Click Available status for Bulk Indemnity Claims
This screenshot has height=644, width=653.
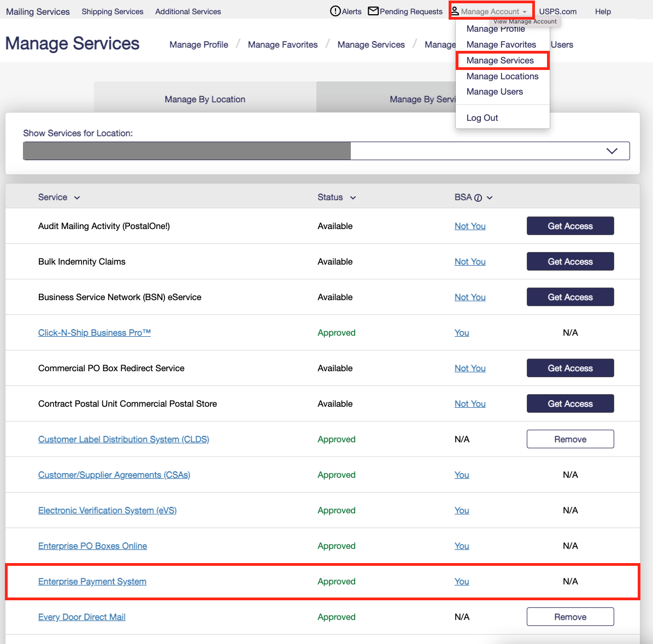[335, 262]
